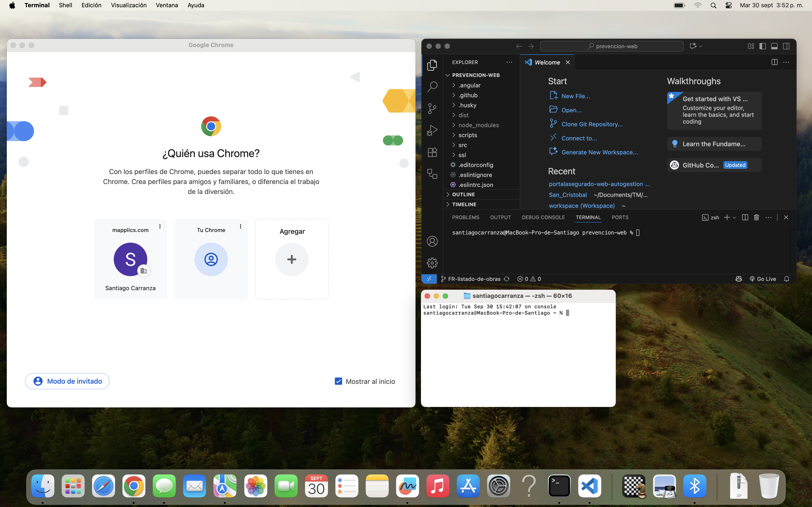Click the prevencion-web command center search field
Image resolution: width=812 pixels, height=507 pixels.
pos(612,46)
